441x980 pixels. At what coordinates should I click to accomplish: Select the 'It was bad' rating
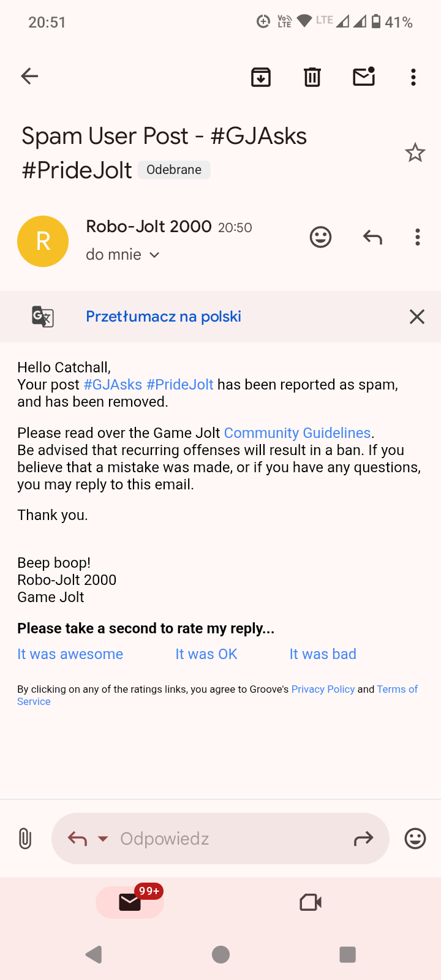point(323,654)
